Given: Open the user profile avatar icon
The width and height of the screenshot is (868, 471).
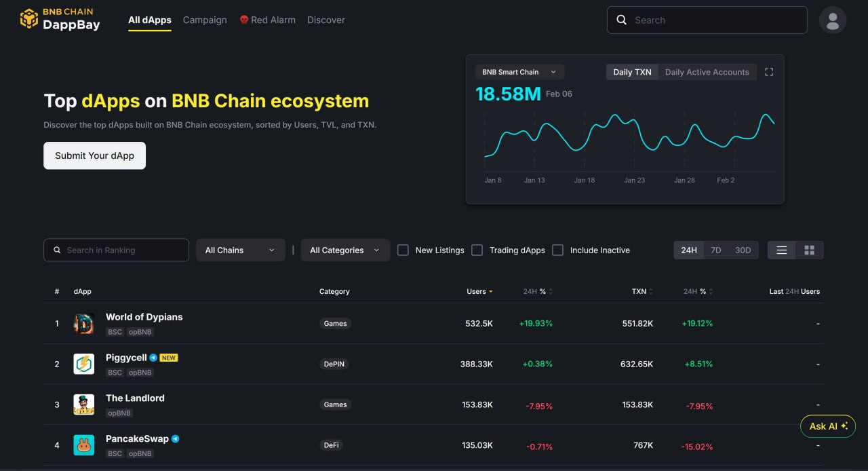Looking at the screenshot, I should (x=833, y=20).
